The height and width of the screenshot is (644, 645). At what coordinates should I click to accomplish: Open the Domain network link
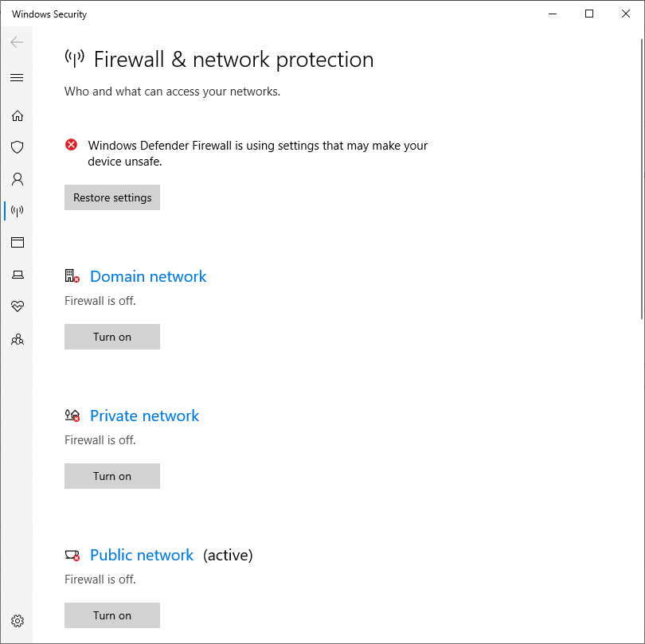click(148, 276)
